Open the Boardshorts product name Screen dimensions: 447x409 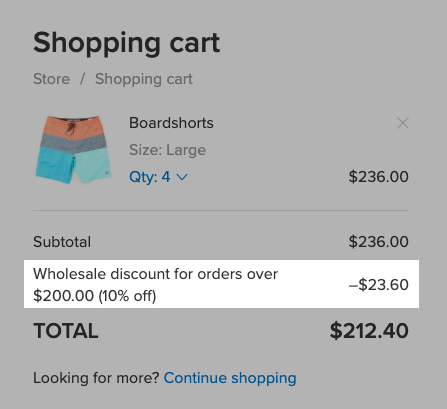tap(171, 123)
